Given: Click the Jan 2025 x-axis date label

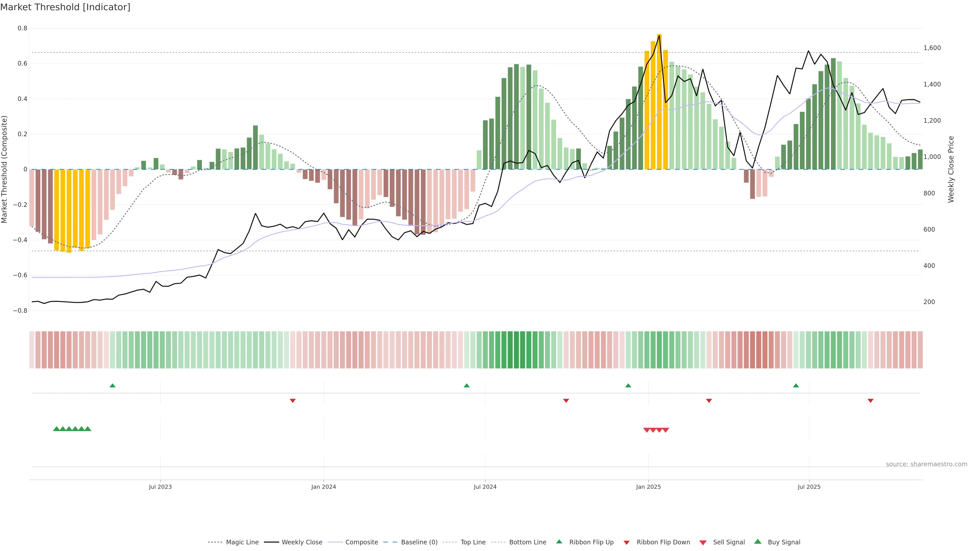Looking at the screenshot, I should [648, 487].
